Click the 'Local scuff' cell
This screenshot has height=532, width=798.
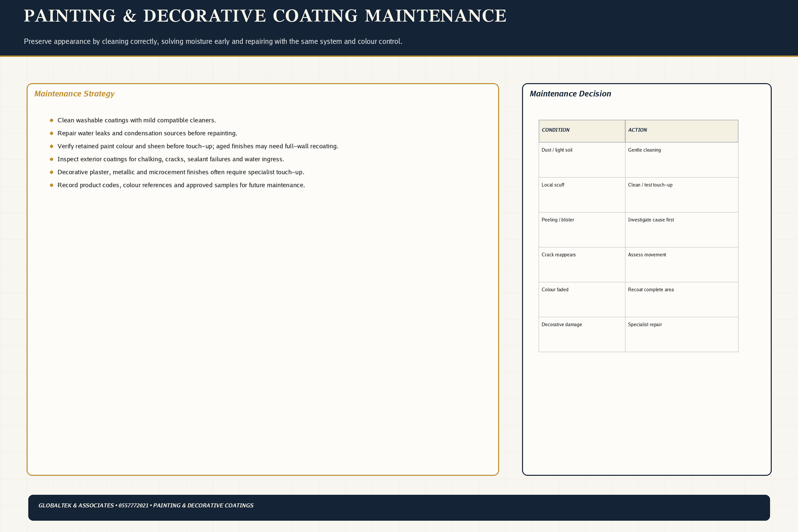coord(582,195)
